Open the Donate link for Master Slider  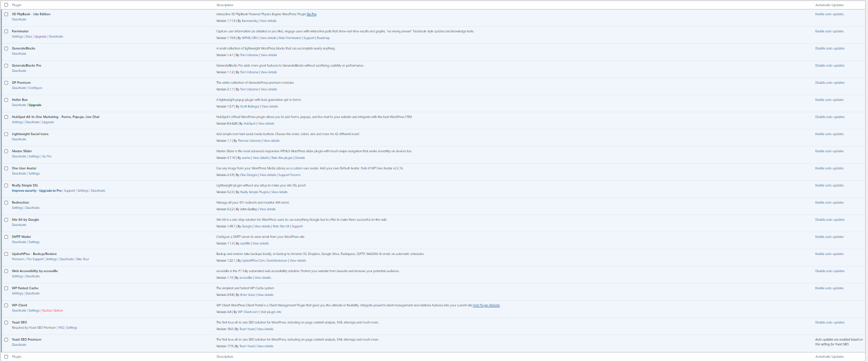click(x=300, y=158)
